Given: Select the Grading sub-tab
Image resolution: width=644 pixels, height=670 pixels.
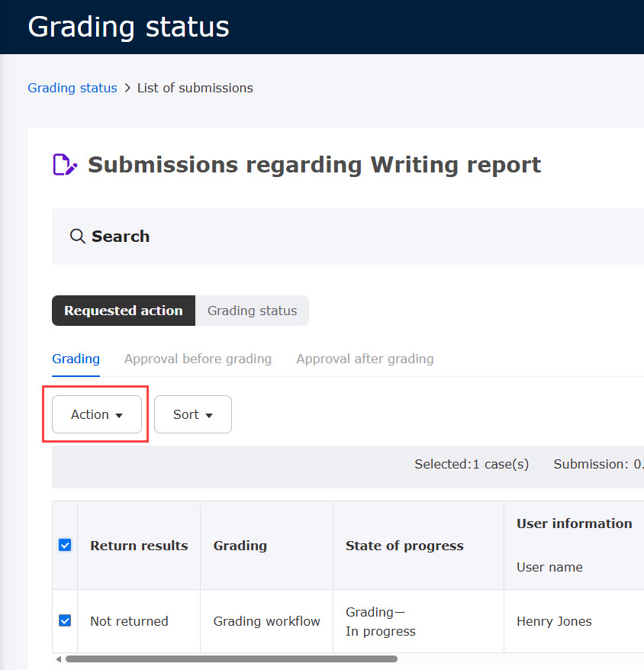Looking at the screenshot, I should pos(76,359).
